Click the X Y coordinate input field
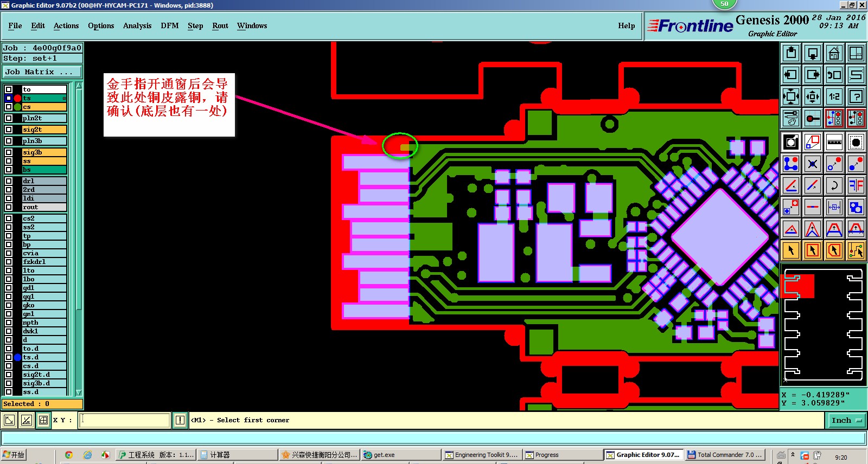Viewport: 868px width, 464px height. tap(125, 420)
